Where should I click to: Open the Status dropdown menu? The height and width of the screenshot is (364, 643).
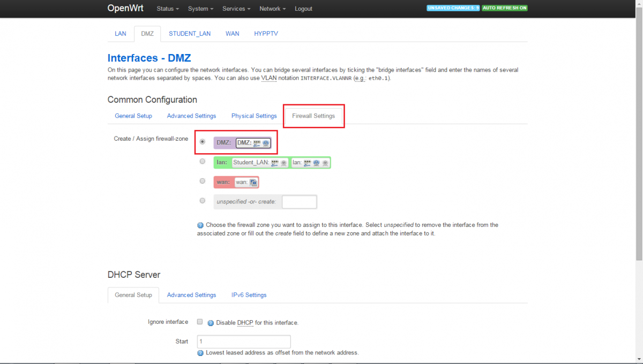(x=168, y=9)
